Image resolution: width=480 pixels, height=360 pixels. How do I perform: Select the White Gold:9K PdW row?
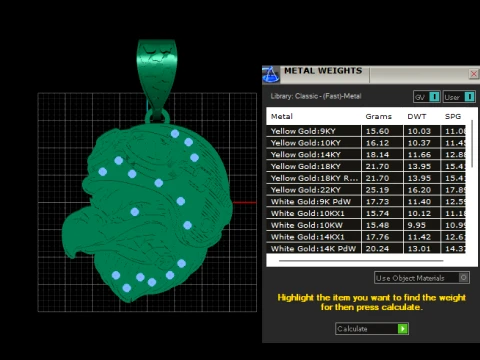click(366, 201)
